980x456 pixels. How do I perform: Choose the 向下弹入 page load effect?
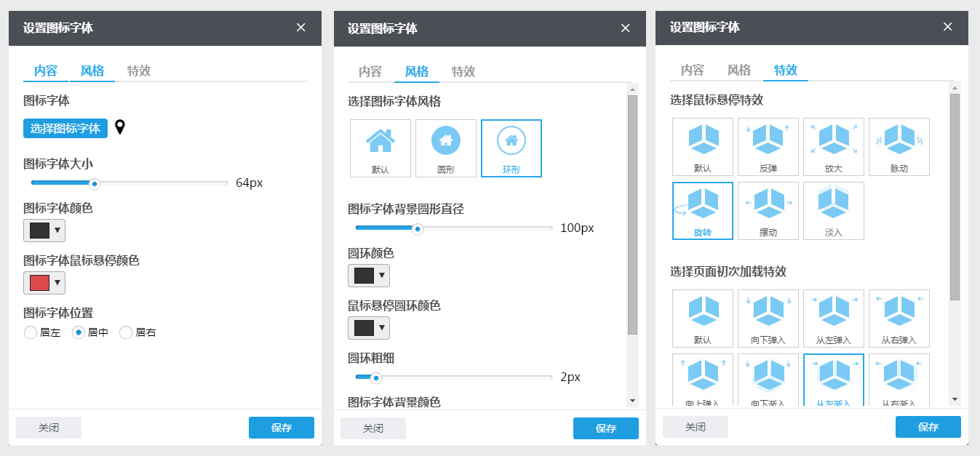768,319
